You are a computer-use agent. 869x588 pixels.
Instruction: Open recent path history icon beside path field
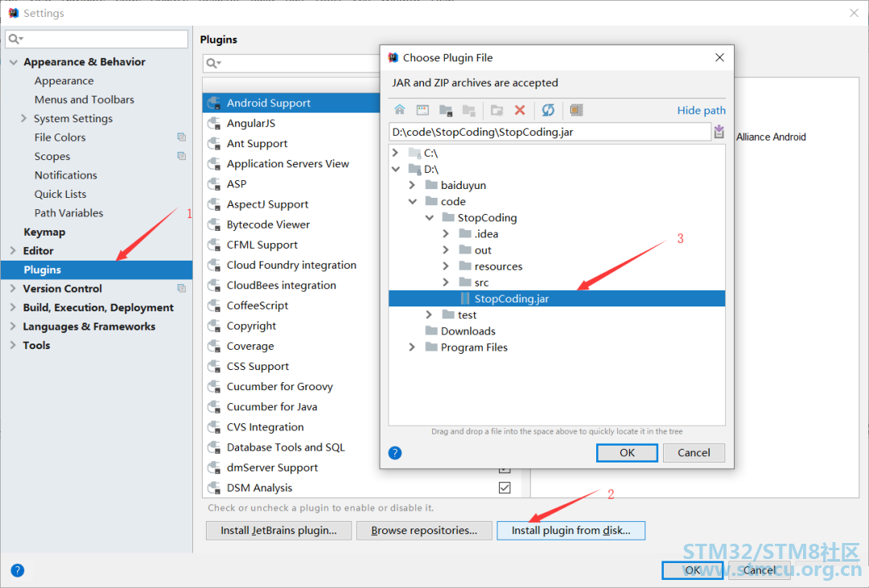pyautogui.click(x=719, y=132)
